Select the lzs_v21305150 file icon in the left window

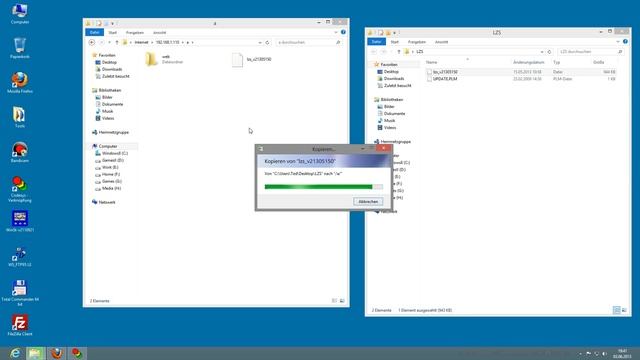pos(237,60)
